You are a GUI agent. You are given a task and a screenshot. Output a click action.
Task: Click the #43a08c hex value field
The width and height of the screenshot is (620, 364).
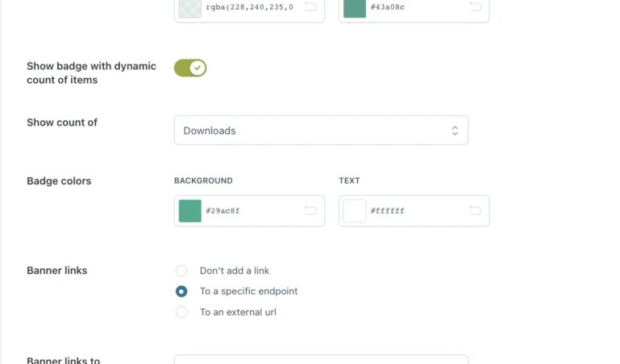tap(414, 7)
